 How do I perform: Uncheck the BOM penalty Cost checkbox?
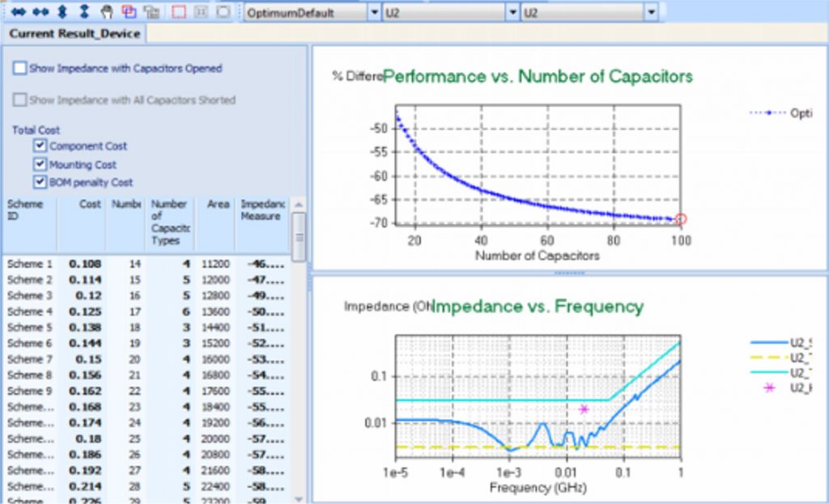click(x=40, y=182)
